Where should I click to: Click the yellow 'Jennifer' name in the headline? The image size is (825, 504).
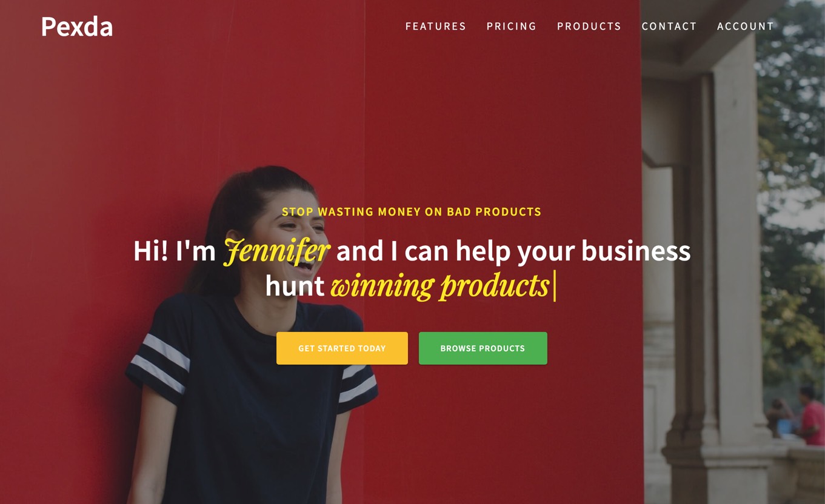point(277,251)
